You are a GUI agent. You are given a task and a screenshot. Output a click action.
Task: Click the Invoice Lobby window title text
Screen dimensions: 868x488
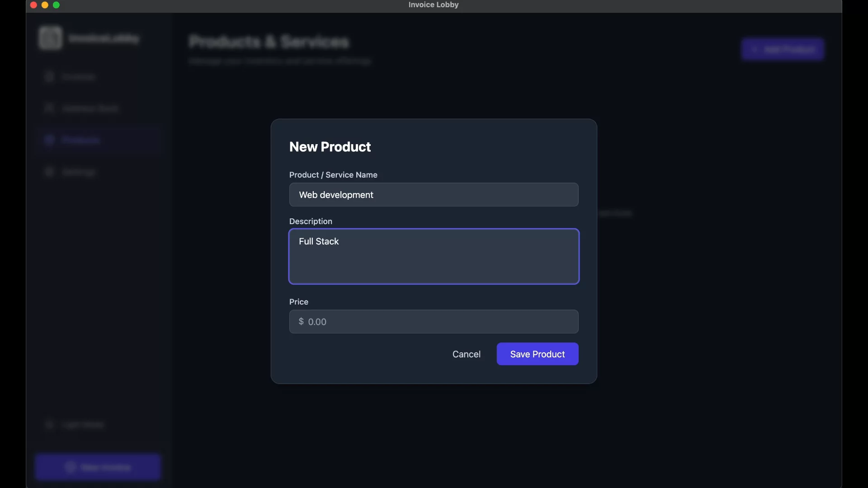(433, 5)
